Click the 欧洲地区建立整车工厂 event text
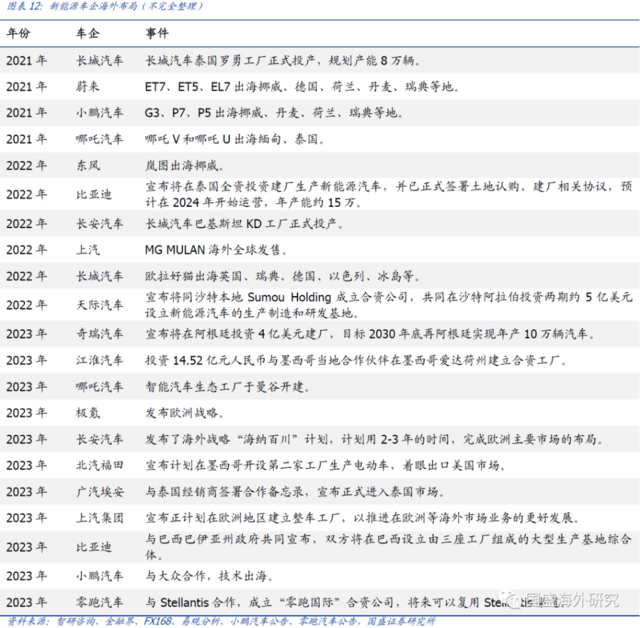 [x=362, y=518]
